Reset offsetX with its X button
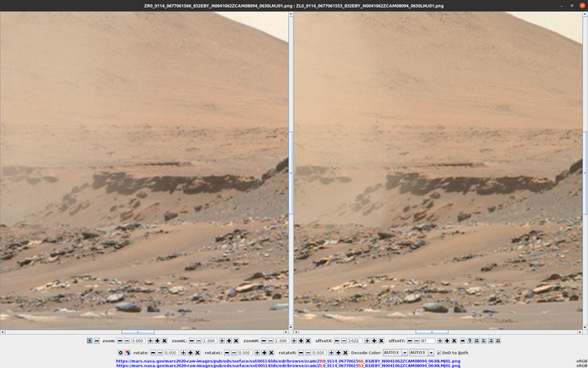588x368 pixels. click(381, 341)
